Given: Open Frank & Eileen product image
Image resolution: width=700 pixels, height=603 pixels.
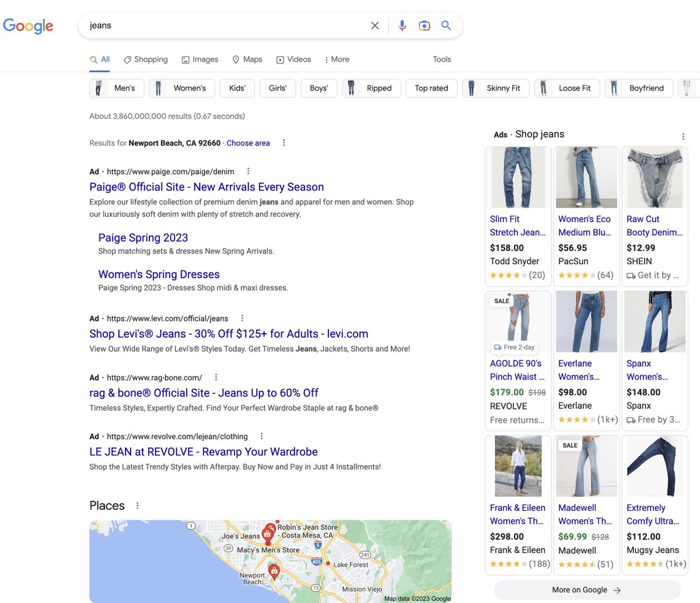Looking at the screenshot, I should pos(518,466).
